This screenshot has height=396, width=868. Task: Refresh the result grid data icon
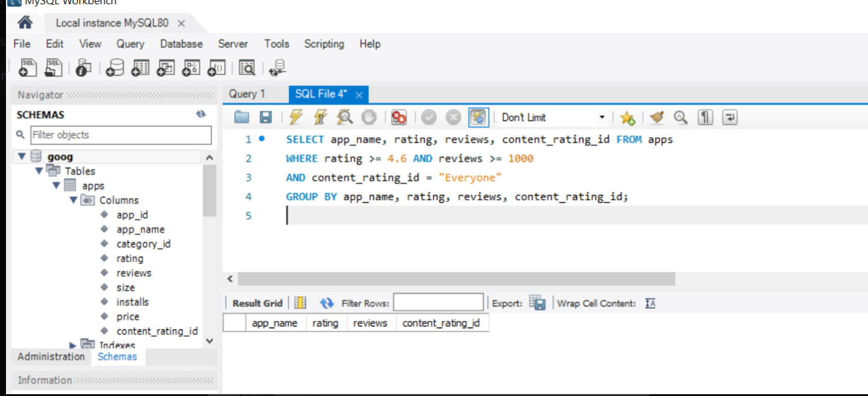(x=327, y=303)
